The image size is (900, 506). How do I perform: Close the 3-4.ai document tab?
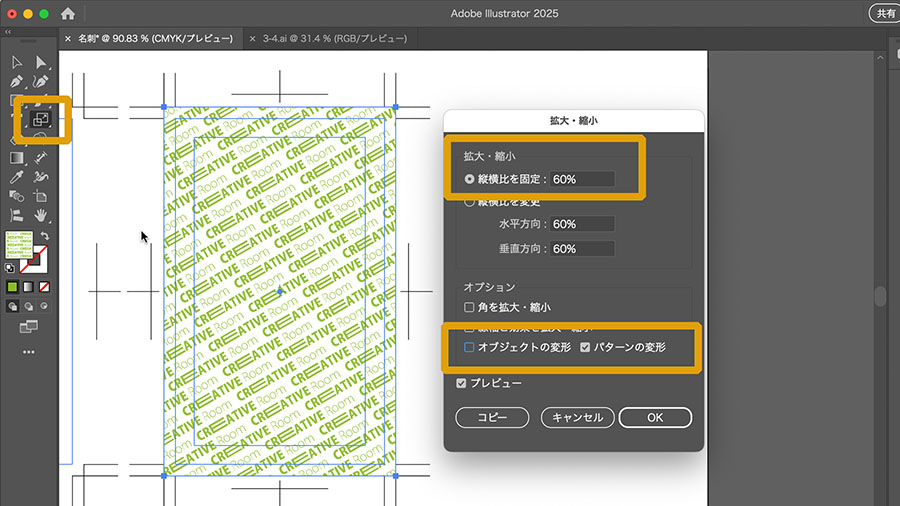pyautogui.click(x=252, y=38)
